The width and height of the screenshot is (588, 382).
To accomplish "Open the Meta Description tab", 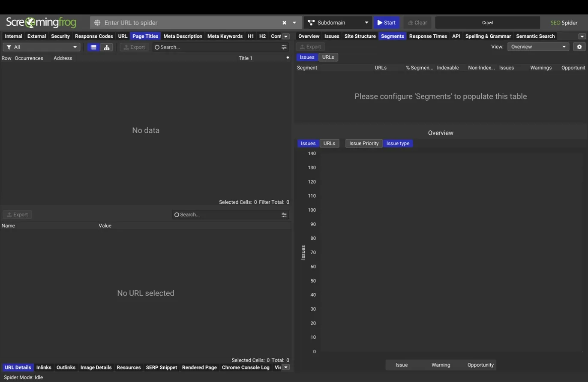I will coord(183,36).
